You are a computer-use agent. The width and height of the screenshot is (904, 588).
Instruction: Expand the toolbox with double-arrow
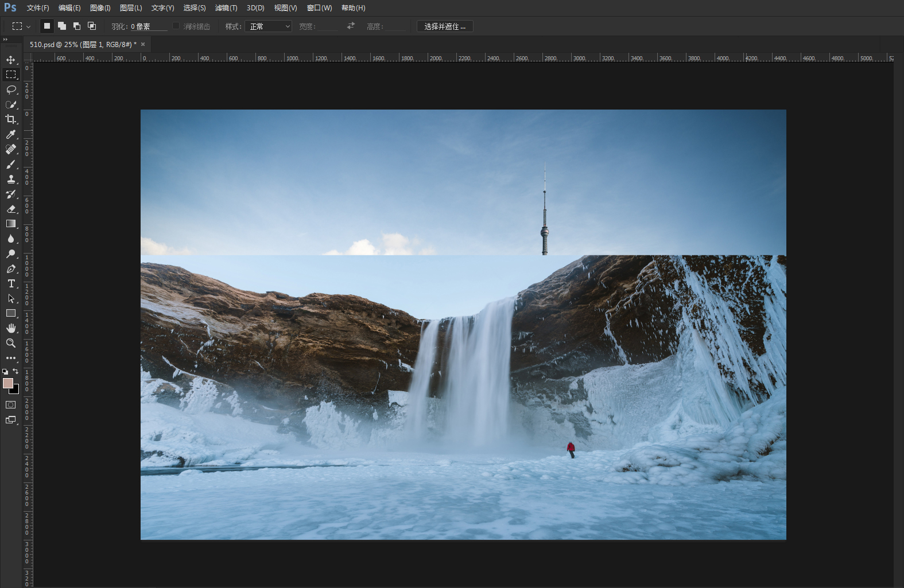5,40
